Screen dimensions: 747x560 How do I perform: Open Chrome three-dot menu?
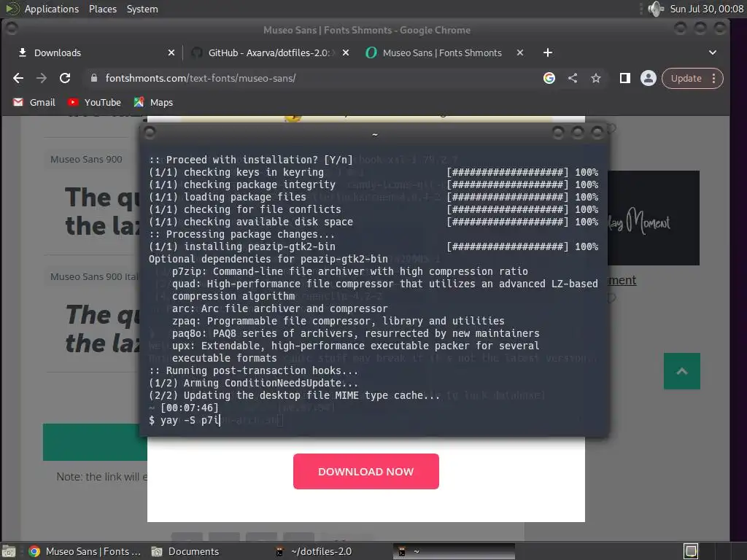713,79
